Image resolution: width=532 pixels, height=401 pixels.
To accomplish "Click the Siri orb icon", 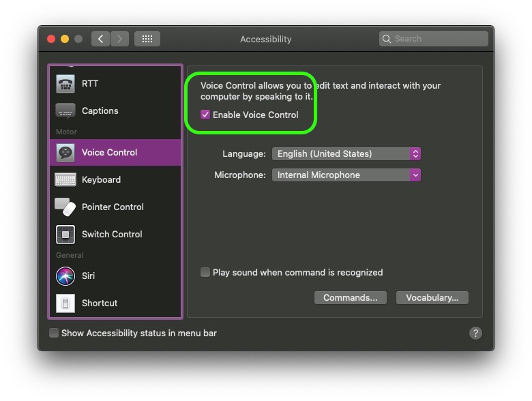I will (x=65, y=276).
